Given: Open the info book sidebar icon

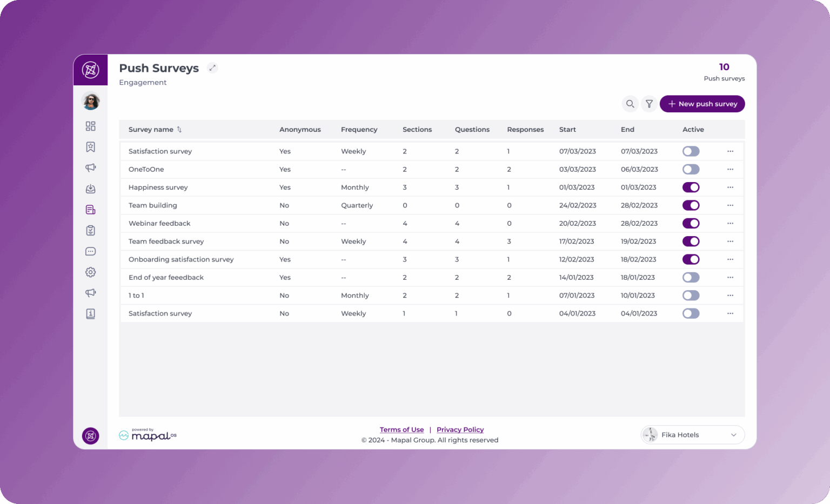Looking at the screenshot, I should coord(91,314).
